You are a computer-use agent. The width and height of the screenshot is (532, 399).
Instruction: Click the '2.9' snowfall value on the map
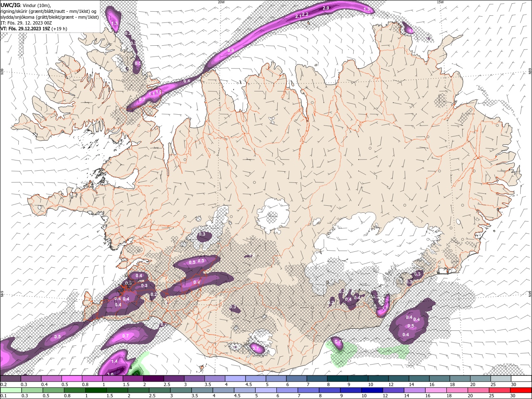(x=326, y=8)
